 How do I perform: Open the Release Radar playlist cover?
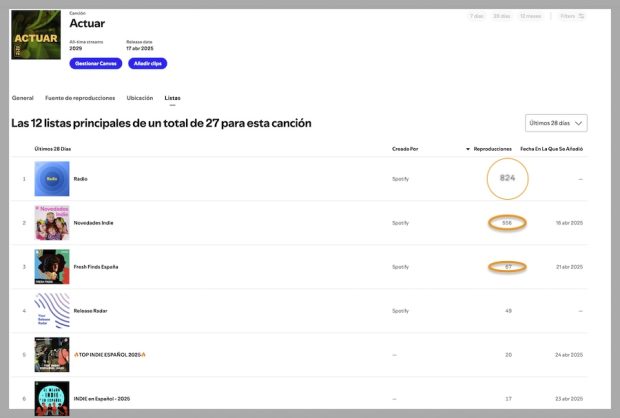[52, 311]
